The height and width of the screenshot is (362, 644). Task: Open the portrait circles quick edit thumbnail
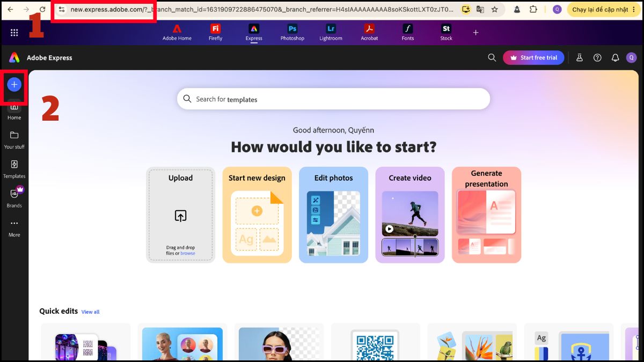click(x=182, y=342)
